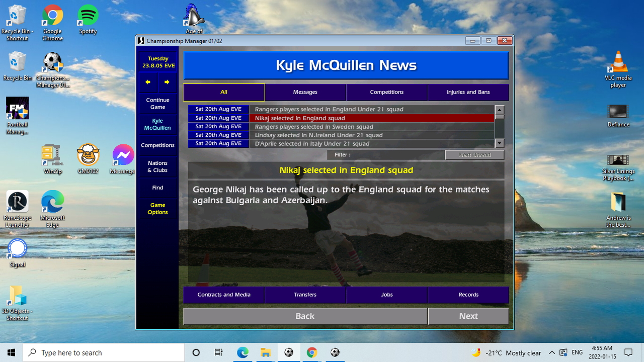Open File Explorer from taskbar
The height and width of the screenshot is (362, 644).
click(265, 352)
